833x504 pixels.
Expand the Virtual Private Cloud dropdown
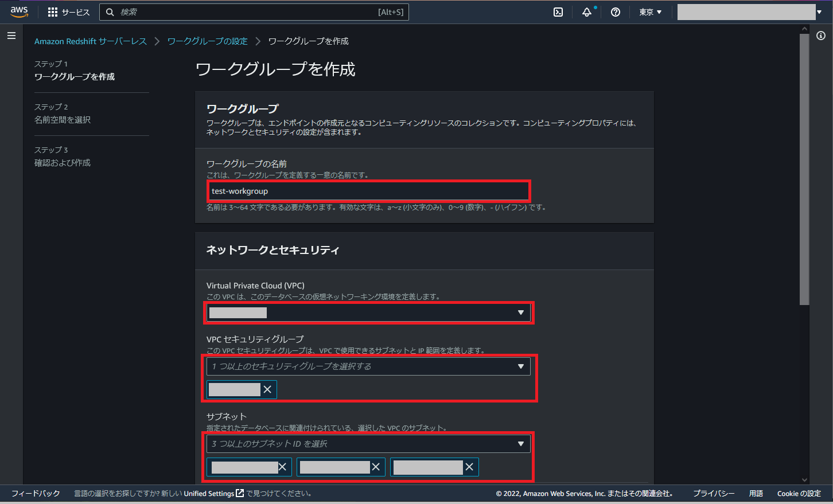tap(368, 312)
